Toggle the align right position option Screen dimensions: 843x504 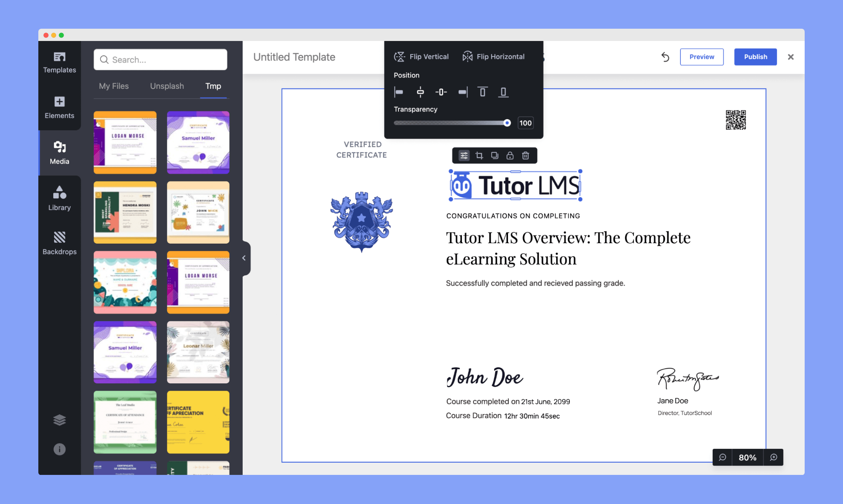click(x=463, y=92)
